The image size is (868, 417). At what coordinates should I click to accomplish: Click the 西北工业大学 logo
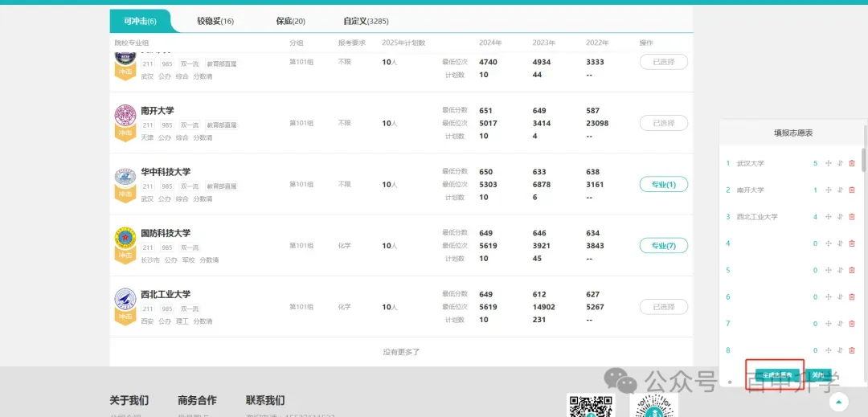tap(125, 299)
